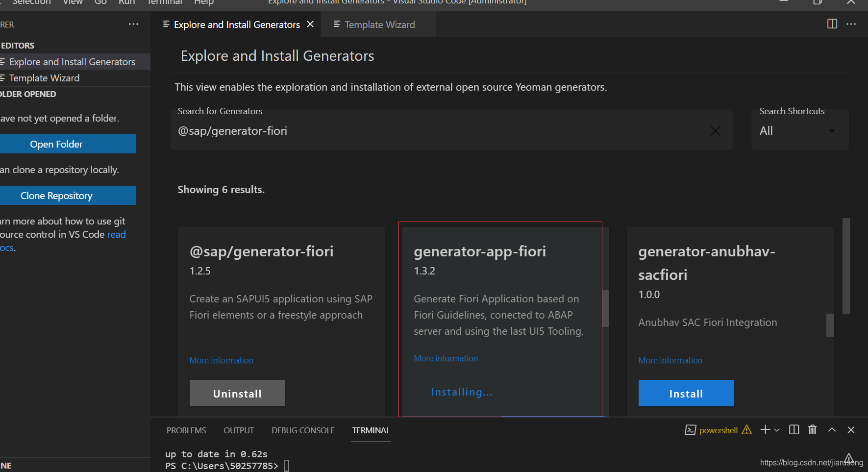The image size is (868, 472).
Task: Expand the new terminal launch profile dropdown
Action: (777, 430)
